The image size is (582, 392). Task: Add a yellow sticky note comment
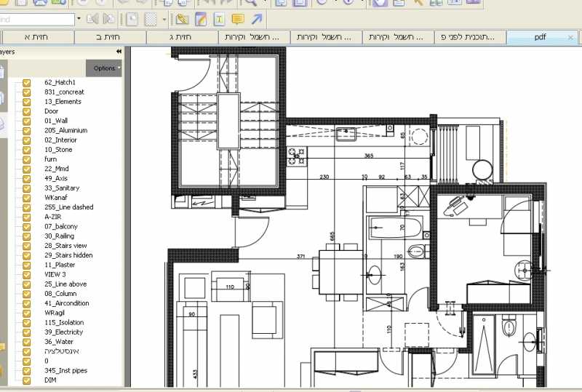tap(238, 20)
